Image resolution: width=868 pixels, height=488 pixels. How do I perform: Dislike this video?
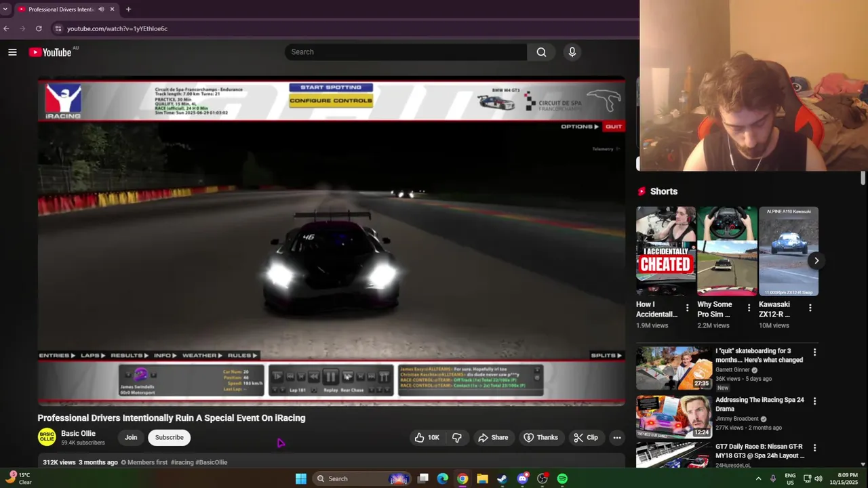[x=457, y=438]
